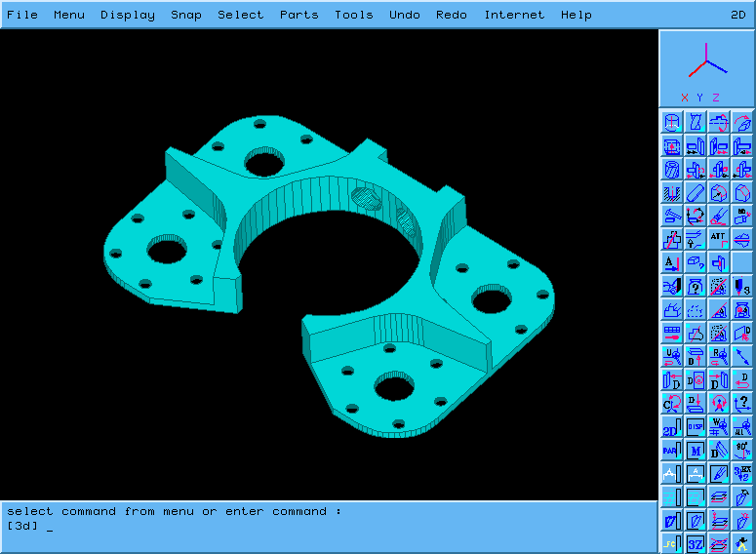Select the DISP display tool icon
The height and width of the screenshot is (554, 756).
point(696,426)
